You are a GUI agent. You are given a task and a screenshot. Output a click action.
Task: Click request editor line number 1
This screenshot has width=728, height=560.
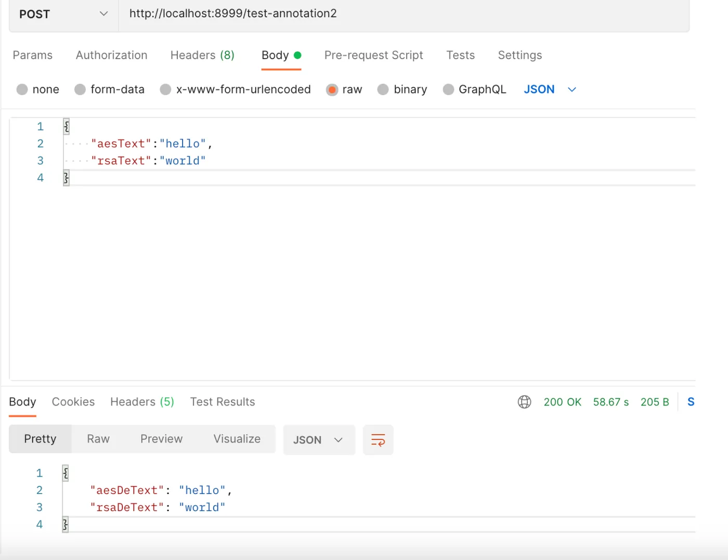(x=40, y=126)
